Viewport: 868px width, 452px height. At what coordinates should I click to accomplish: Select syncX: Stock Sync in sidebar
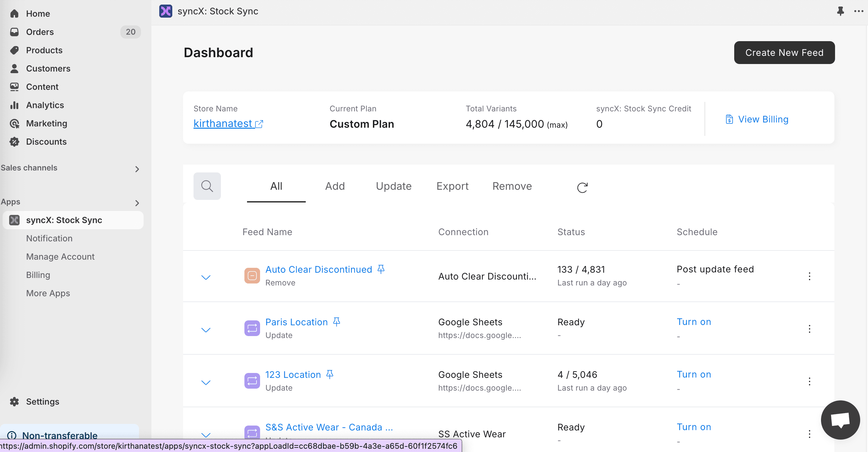(73, 220)
